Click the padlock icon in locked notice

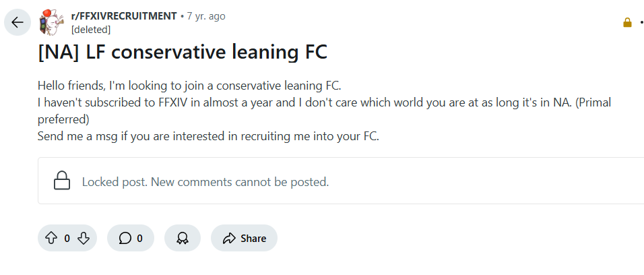click(62, 181)
